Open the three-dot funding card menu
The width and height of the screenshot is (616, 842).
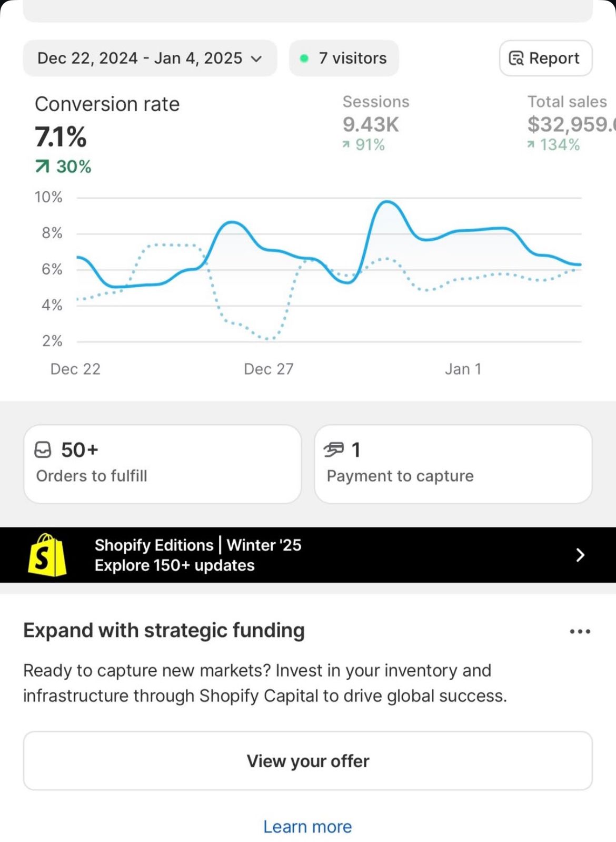tap(580, 631)
